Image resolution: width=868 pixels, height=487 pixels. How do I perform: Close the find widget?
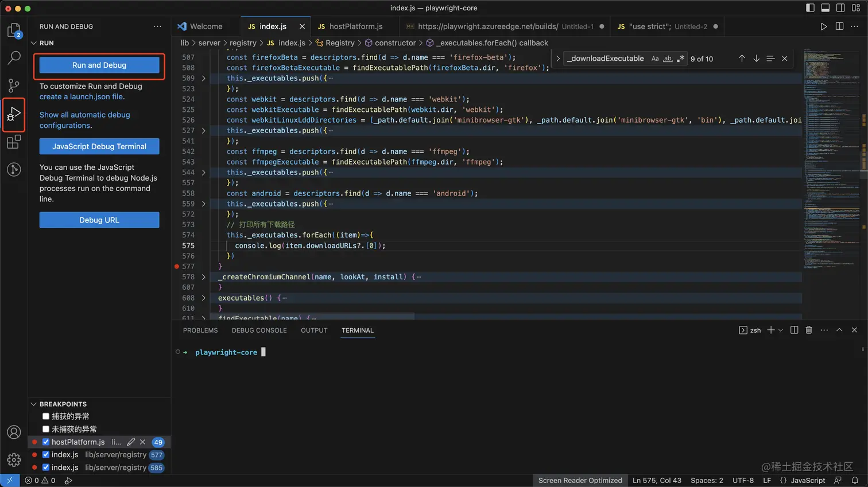tap(785, 59)
